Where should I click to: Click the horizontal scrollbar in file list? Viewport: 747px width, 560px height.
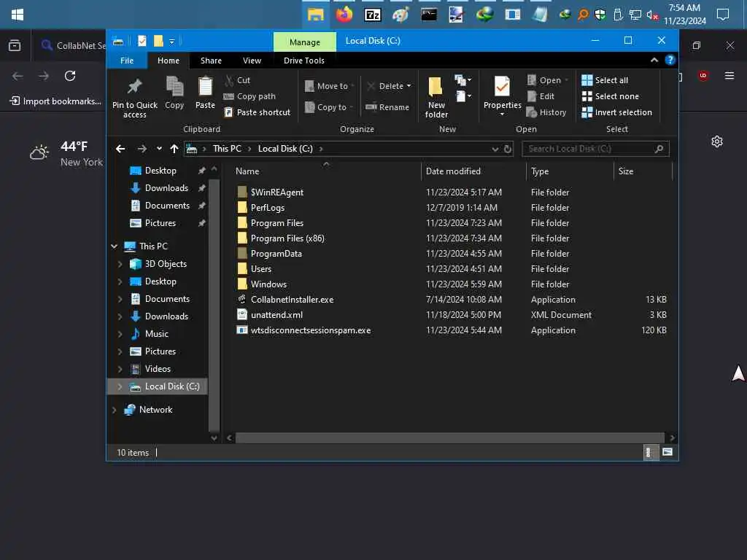pyautogui.click(x=449, y=437)
